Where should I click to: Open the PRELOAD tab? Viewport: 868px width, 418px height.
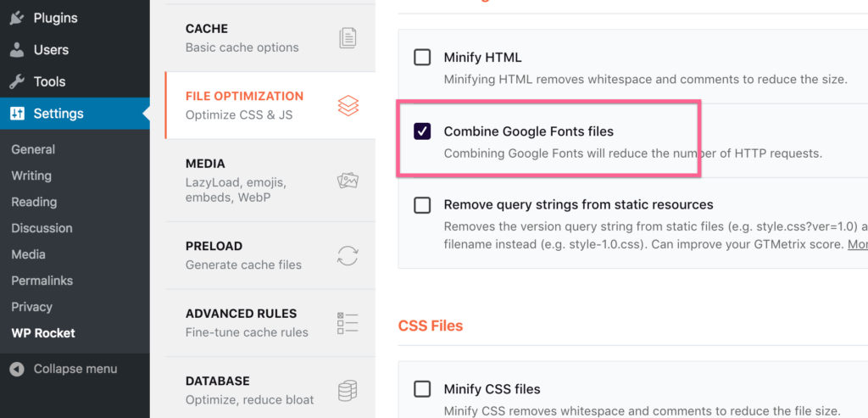pyautogui.click(x=270, y=255)
